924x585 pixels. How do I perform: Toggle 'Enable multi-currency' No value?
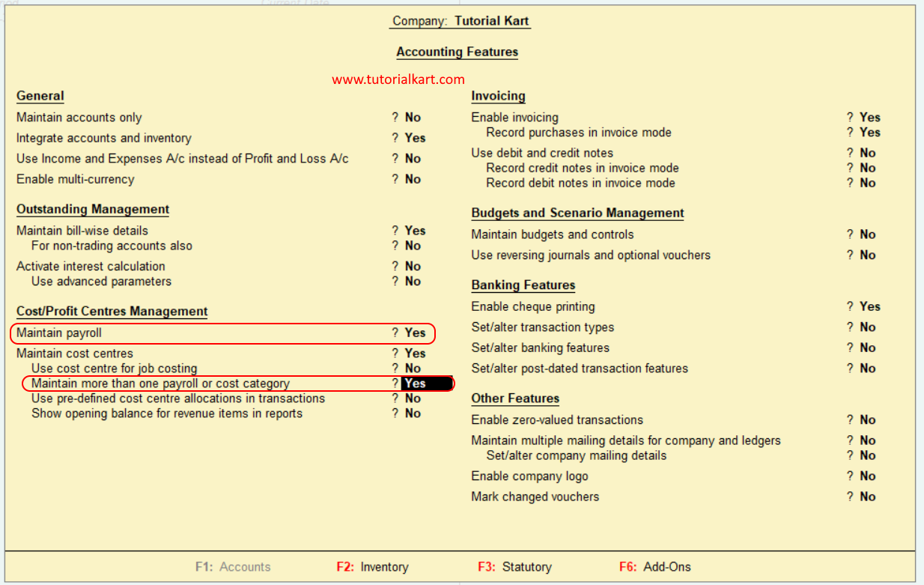click(413, 179)
